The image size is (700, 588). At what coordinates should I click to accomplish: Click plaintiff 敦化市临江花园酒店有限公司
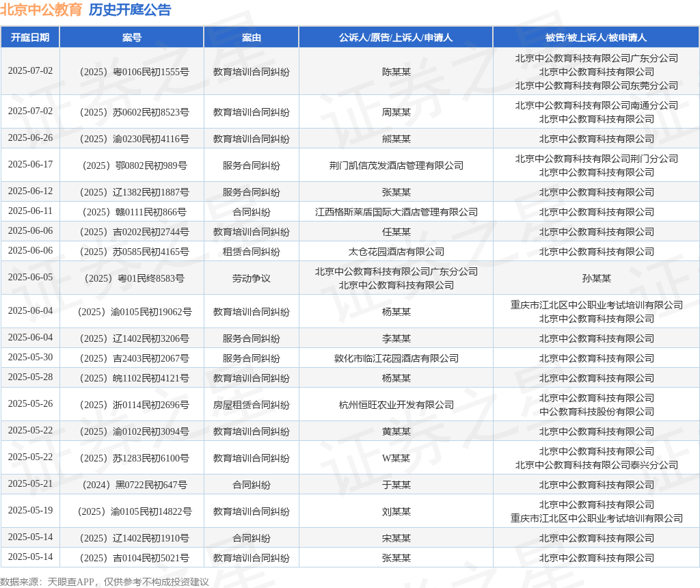click(396, 358)
